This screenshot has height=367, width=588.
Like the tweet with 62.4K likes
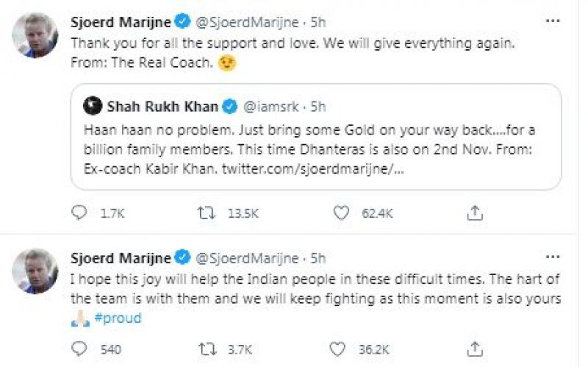pos(340,213)
